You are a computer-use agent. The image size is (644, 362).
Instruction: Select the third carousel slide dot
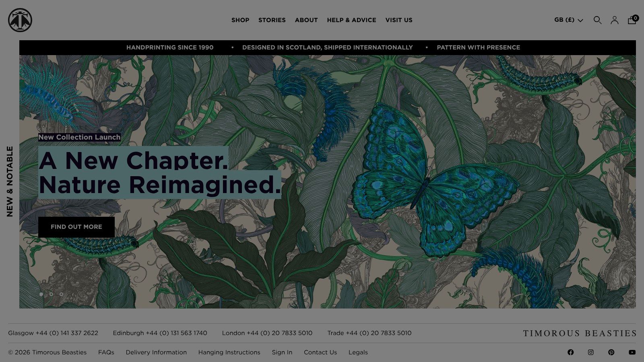61,294
